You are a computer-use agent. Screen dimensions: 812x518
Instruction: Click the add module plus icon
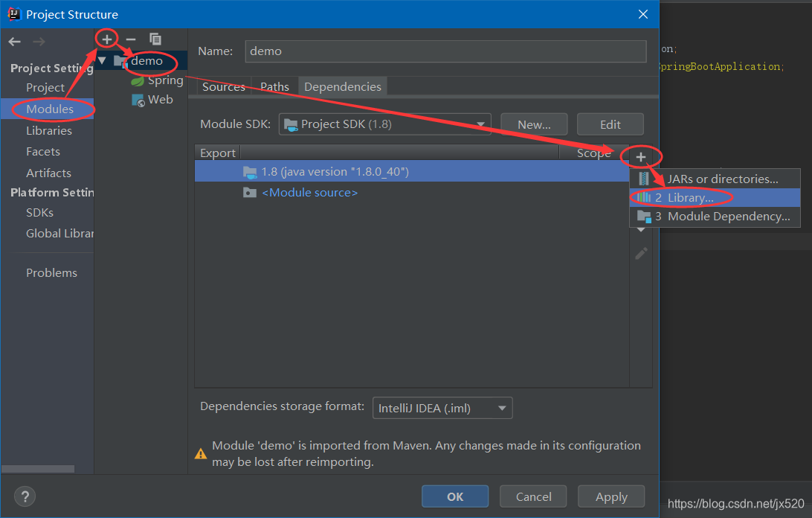coord(106,39)
